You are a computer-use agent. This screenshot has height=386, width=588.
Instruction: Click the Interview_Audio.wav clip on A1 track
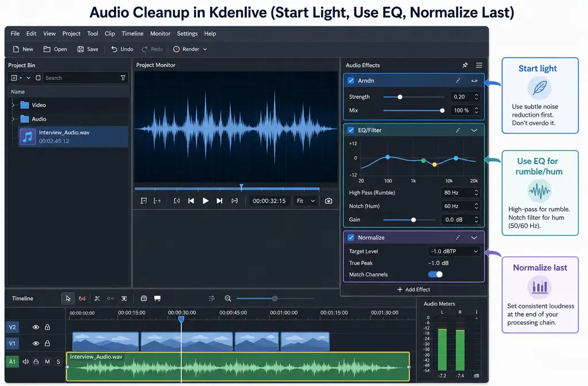(x=238, y=366)
